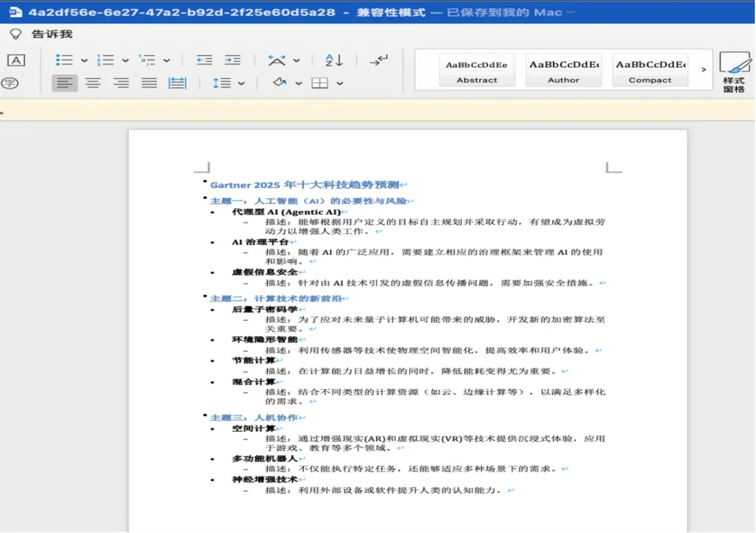Click the numbered list icon
Screen dimensions: 756x533
[105, 60]
